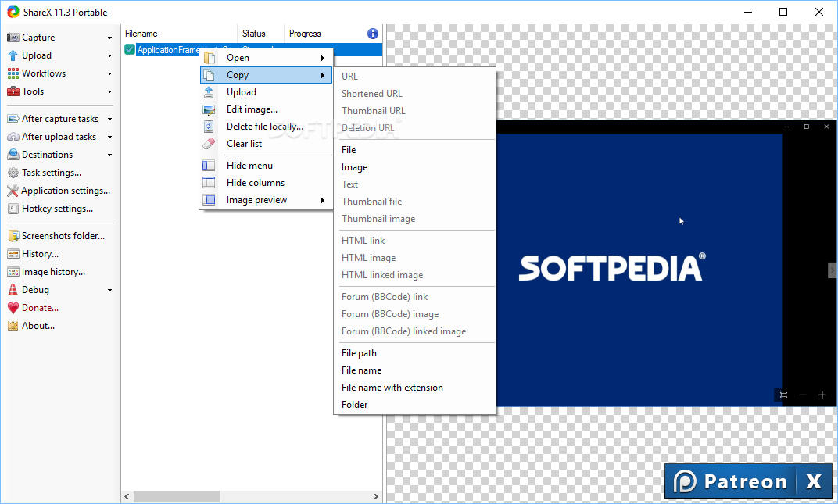The width and height of the screenshot is (838, 504).
Task: Click the right scroll arrow of file list
Action: (376, 496)
